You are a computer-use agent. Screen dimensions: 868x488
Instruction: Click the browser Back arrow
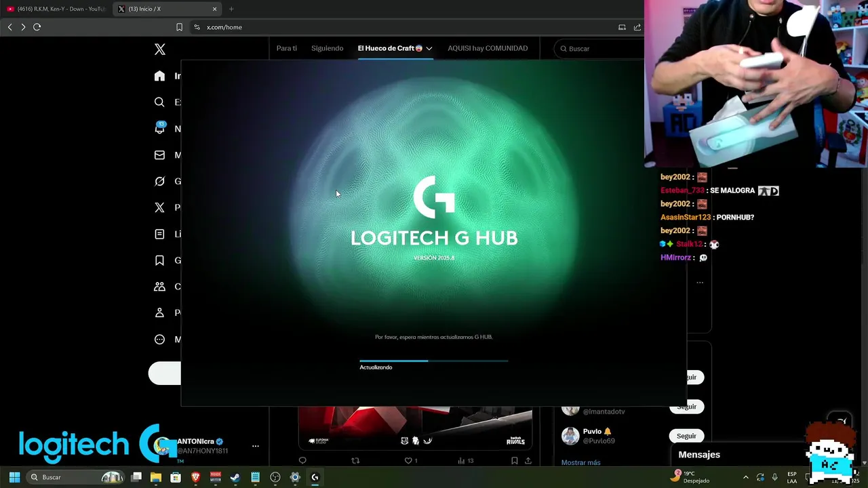[9, 27]
